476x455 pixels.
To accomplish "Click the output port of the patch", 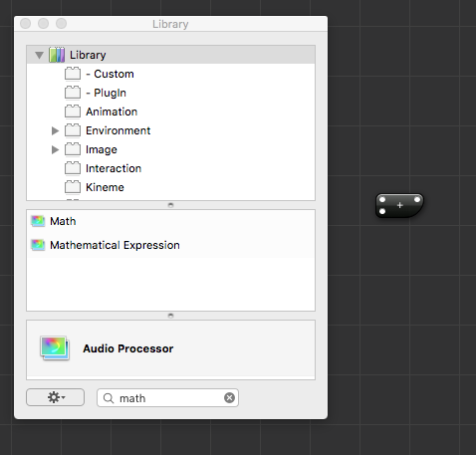I will click(417, 199).
